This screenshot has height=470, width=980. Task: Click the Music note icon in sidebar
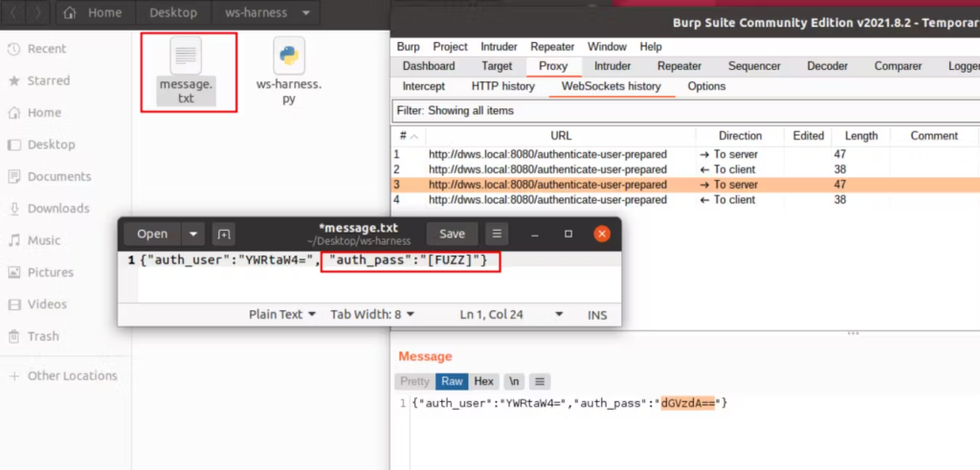click(x=13, y=240)
